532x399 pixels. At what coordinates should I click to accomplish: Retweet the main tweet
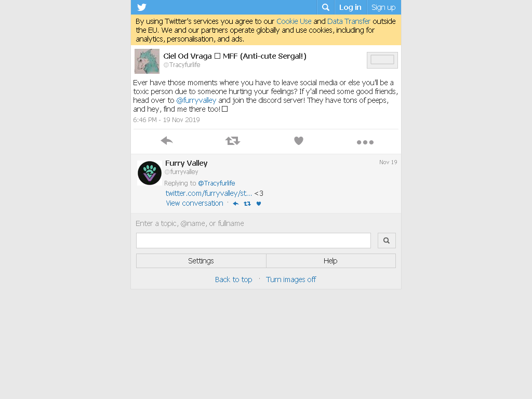point(233,140)
